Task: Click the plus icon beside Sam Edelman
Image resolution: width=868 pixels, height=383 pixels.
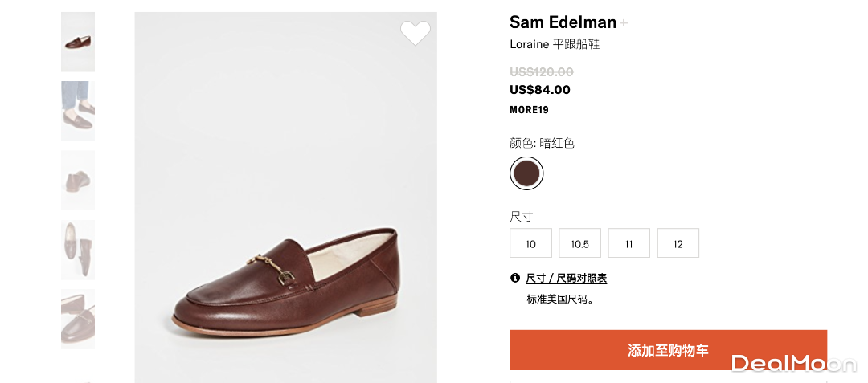Action: tap(624, 23)
